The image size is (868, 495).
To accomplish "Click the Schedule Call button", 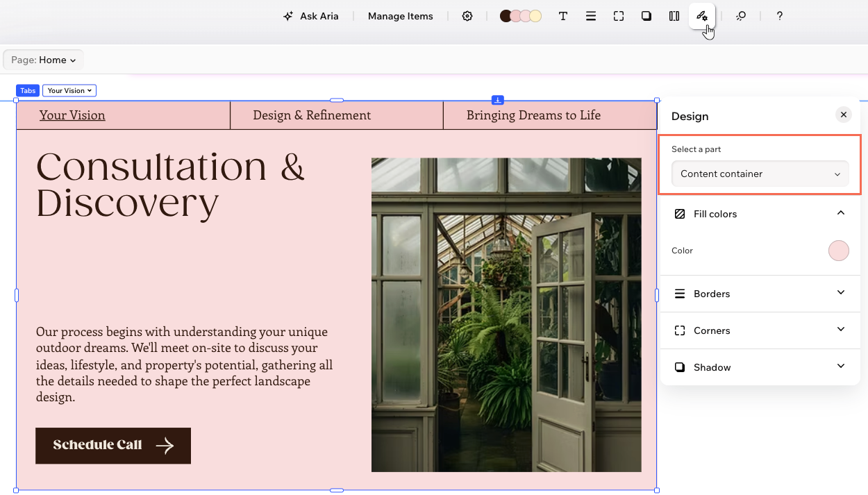I will click(113, 446).
